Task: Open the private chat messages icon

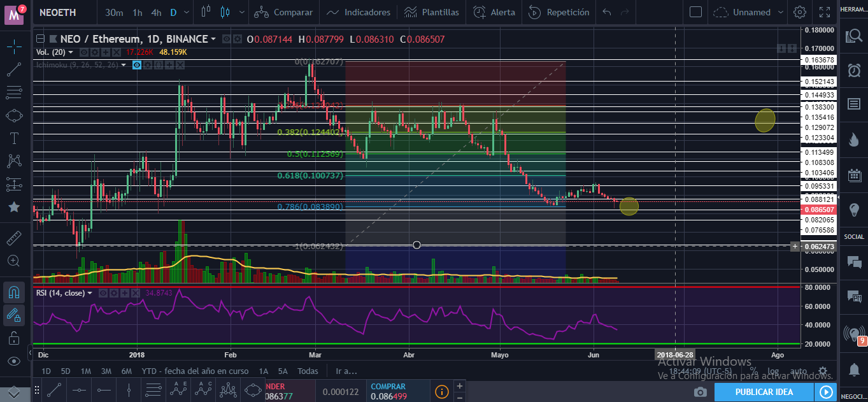Action: click(x=854, y=296)
